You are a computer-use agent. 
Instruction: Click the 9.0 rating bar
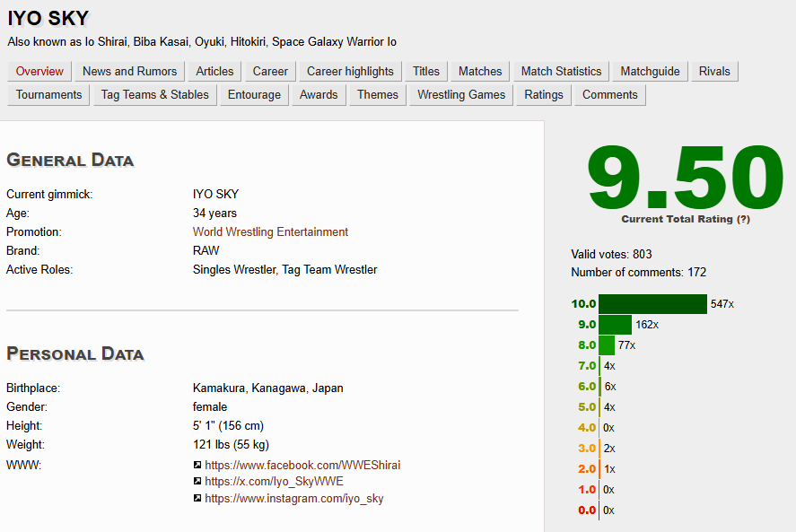pyautogui.click(x=616, y=325)
